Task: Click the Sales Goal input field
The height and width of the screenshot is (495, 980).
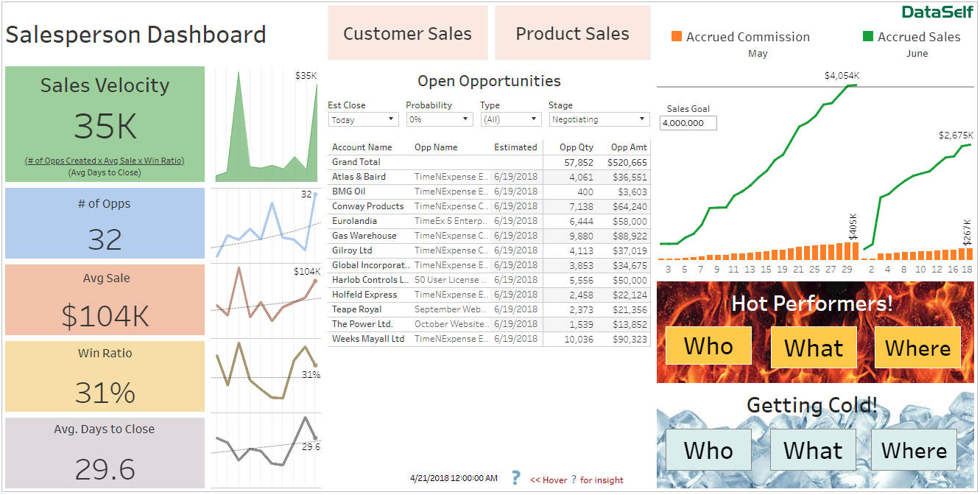Action: click(688, 123)
